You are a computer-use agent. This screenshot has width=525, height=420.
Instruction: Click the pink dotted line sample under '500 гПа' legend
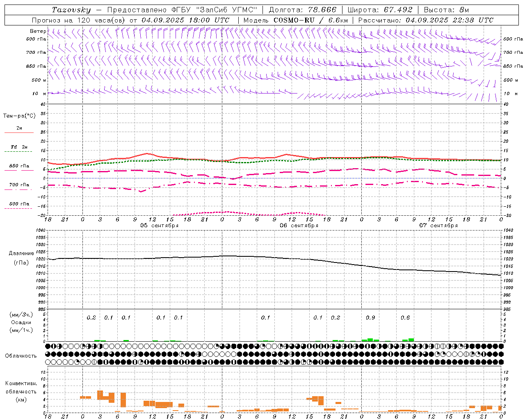coord(18,209)
